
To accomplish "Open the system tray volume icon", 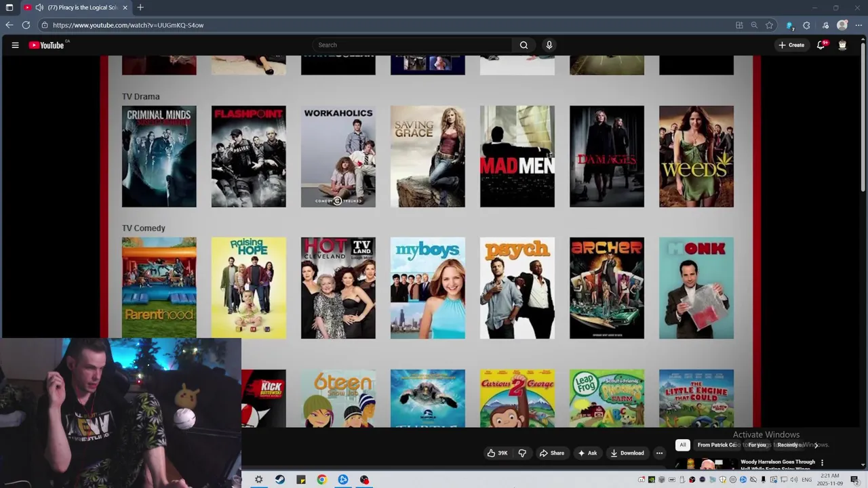I will click(793, 479).
